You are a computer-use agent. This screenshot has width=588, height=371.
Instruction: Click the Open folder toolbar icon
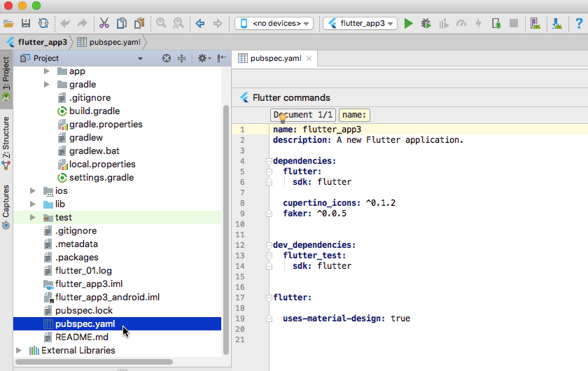click(x=8, y=23)
